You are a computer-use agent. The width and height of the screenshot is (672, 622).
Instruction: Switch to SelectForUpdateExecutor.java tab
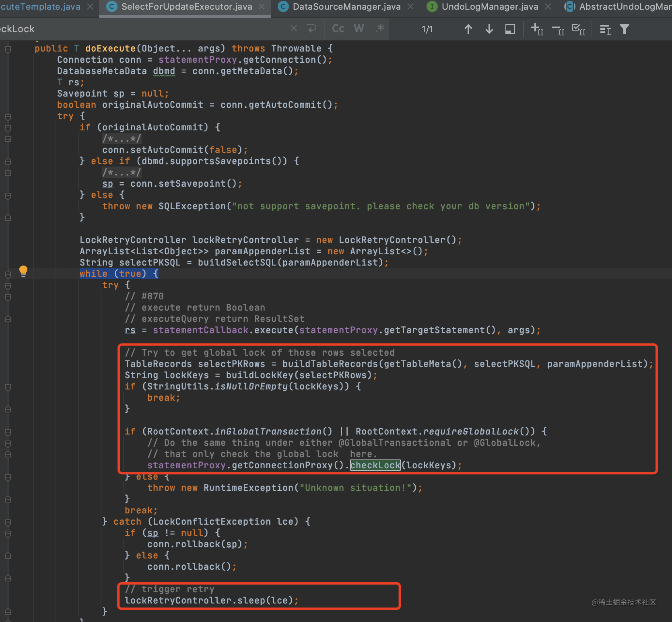click(x=187, y=6)
